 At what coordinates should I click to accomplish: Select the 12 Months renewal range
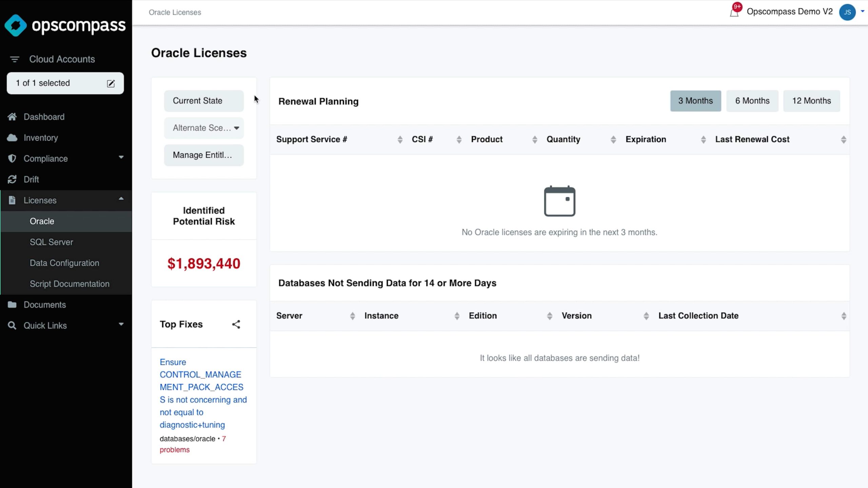click(811, 101)
